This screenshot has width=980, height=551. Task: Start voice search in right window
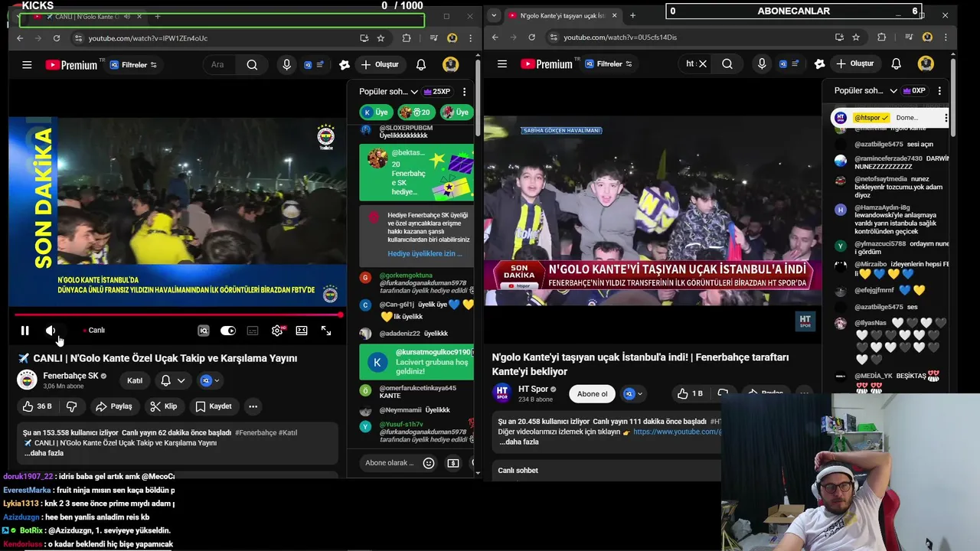coord(762,64)
